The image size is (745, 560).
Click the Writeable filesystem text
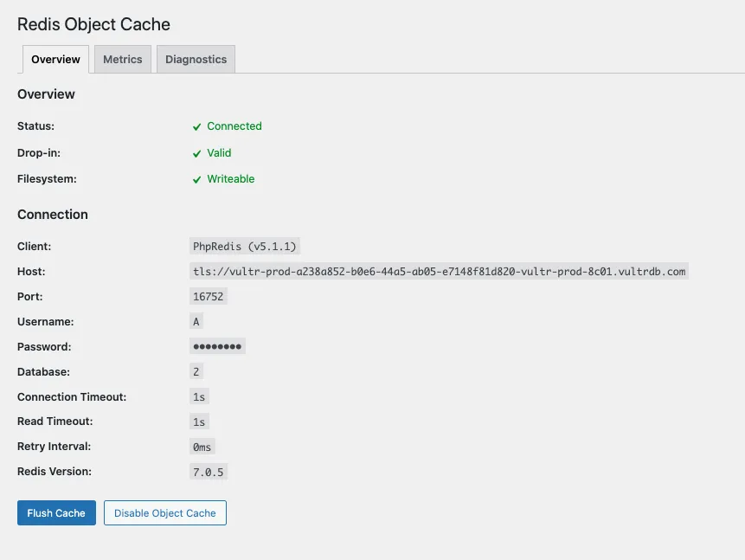point(231,179)
